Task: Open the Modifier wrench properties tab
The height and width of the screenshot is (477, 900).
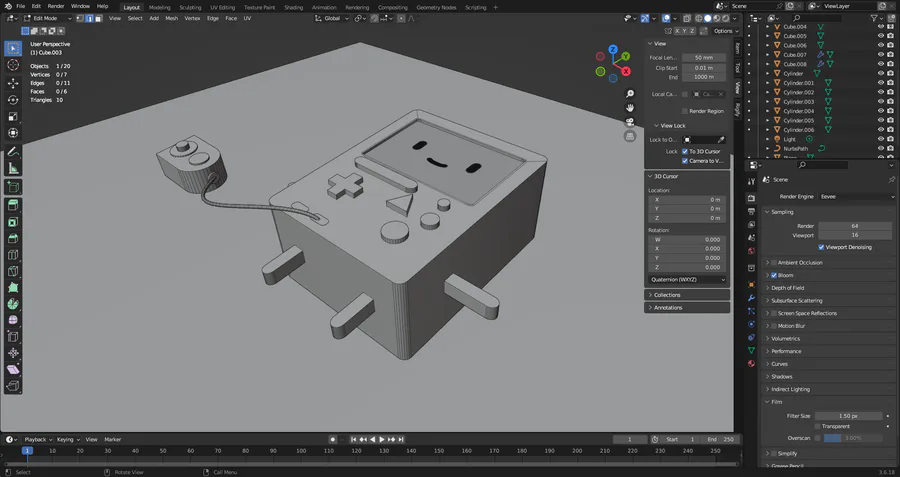Action: click(x=751, y=298)
